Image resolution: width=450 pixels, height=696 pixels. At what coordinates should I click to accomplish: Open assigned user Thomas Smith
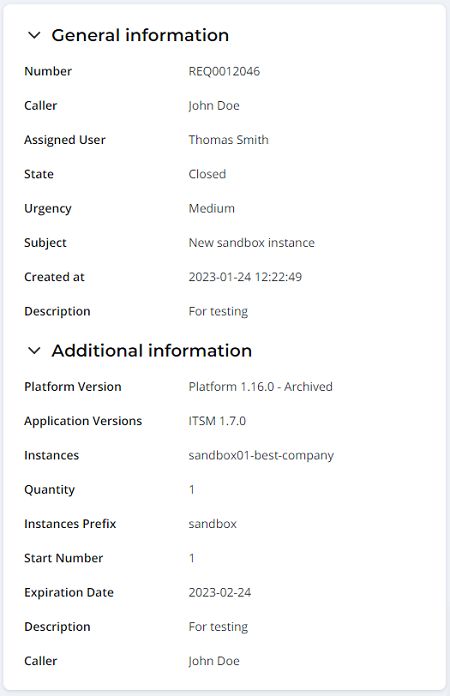(x=229, y=140)
